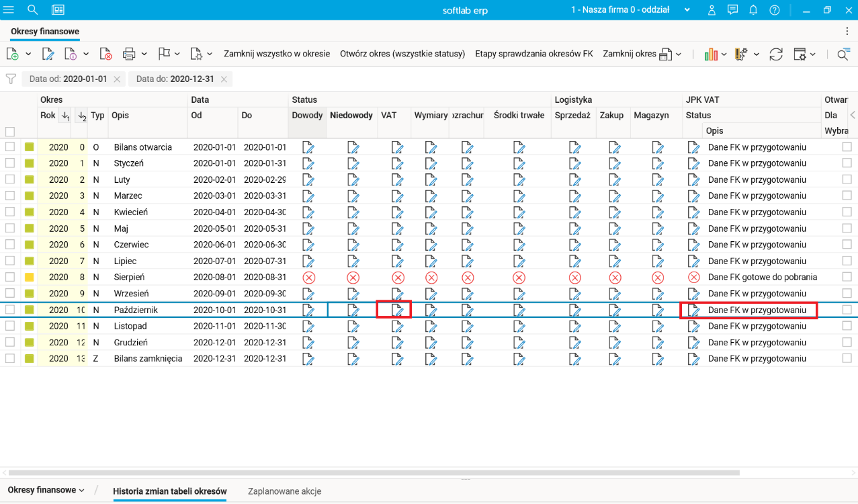The height and width of the screenshot is (504, 858).
Task: Toggle the Otwarty checkbox on Październik row
Action: point(847,310)
